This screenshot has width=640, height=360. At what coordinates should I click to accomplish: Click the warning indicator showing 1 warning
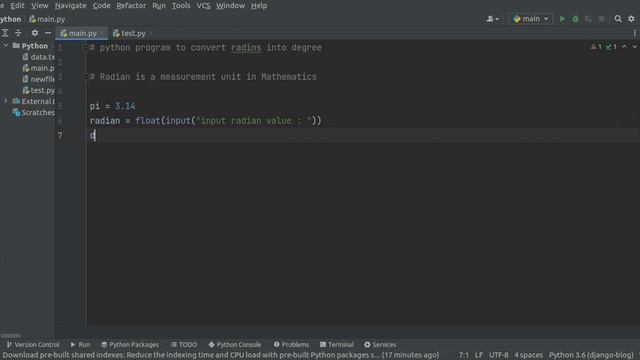(596, 47)
